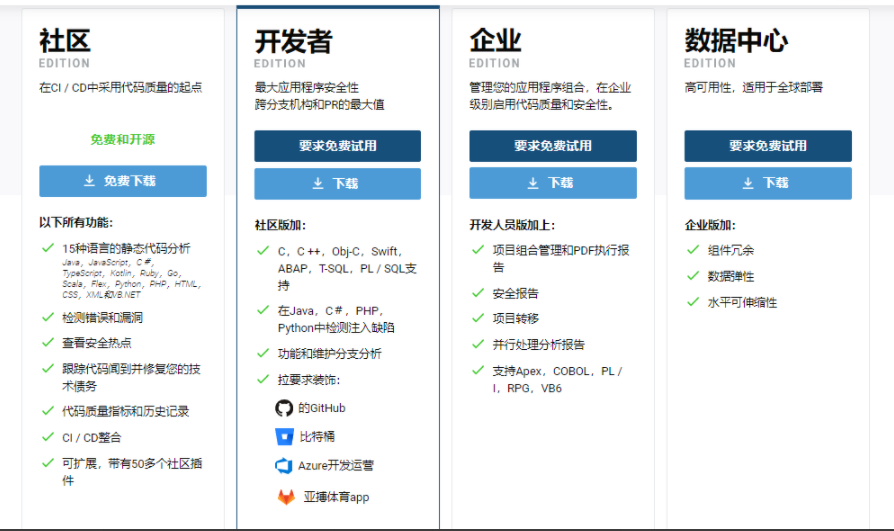
Task: Click the '社区版加:' heading
Action: point(280,225)
